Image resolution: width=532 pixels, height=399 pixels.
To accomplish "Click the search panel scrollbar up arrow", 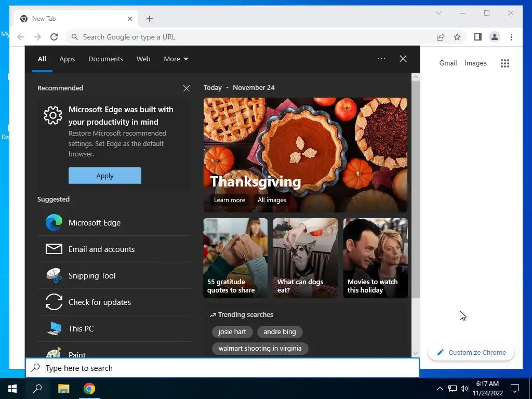I will tap(416, 77).
